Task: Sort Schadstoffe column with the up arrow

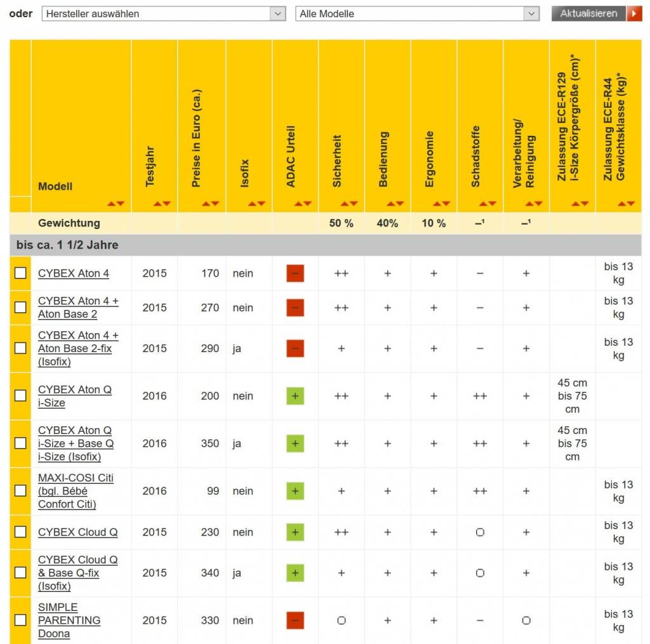Action: [x=483, y=204]
